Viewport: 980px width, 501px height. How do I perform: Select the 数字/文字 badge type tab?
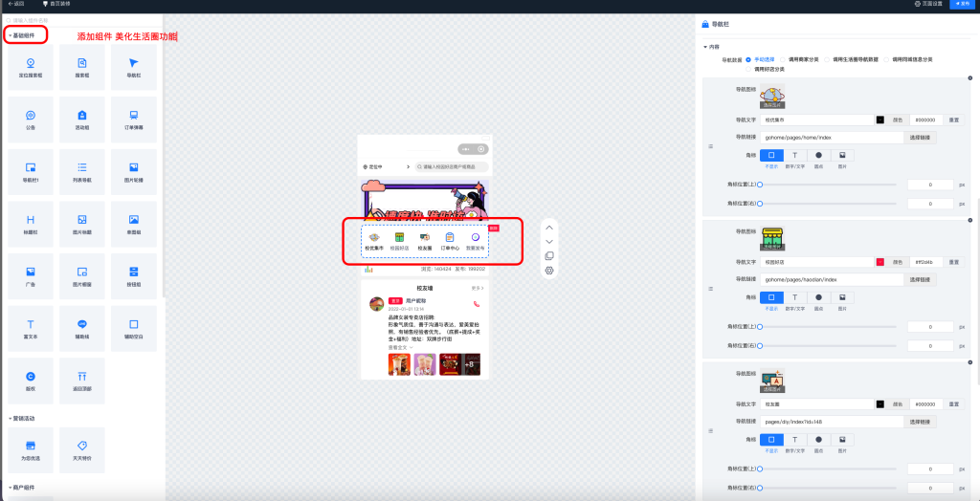click(794, 155)
